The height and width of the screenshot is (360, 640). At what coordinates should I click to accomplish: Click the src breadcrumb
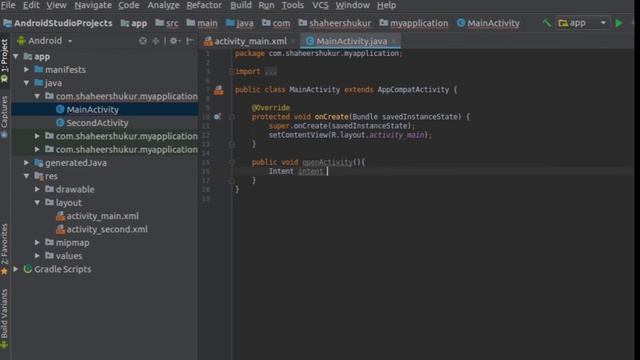click(x=167, y=23)
